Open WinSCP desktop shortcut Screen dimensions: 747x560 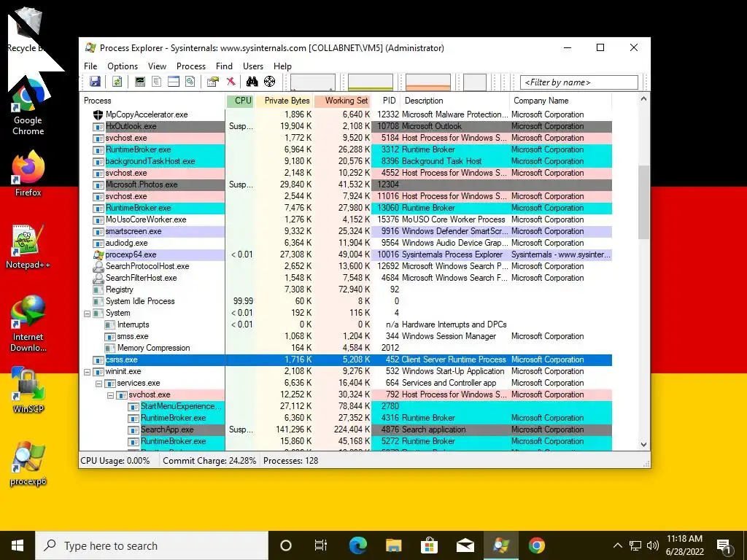pos(28,389)
